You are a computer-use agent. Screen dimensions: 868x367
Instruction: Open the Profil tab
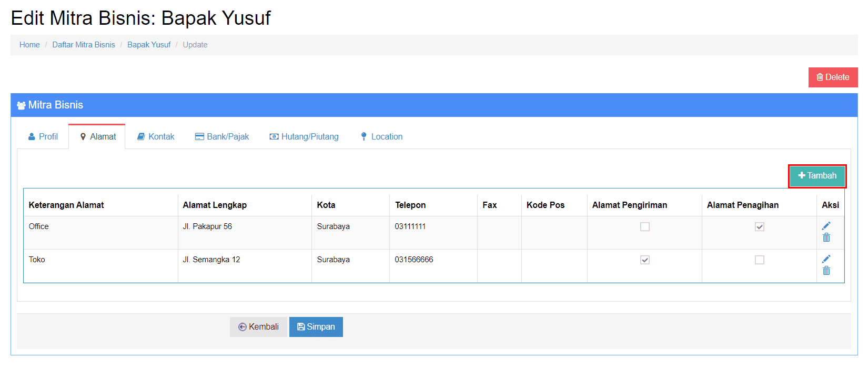[43, 137]
